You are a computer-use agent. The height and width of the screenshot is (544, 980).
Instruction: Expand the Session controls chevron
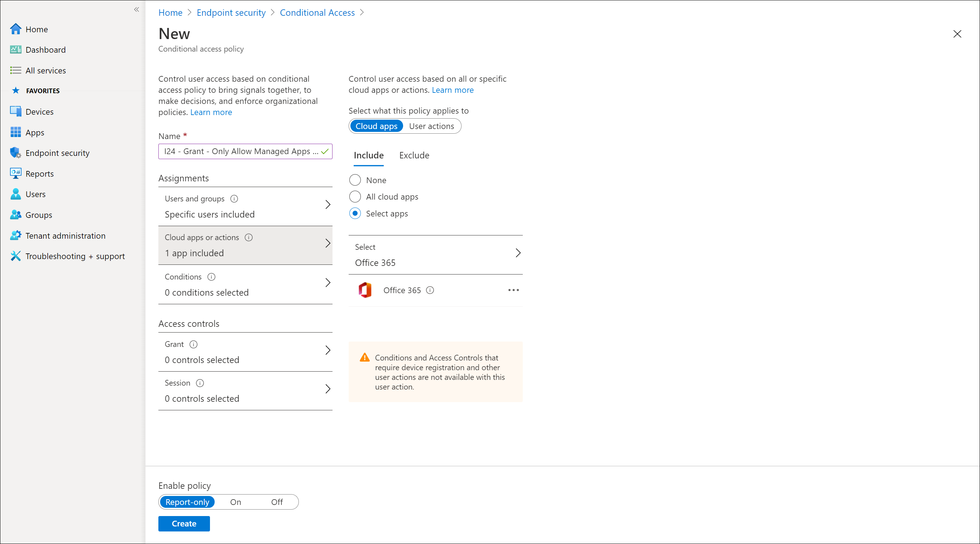pyautogui.click(x=328, y=389)
